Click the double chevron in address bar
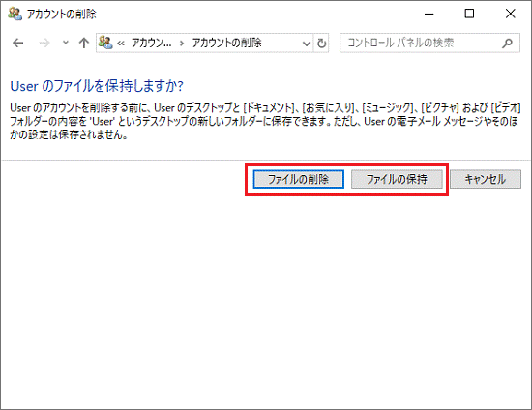532x410 pixels. (x=121, y=44)
